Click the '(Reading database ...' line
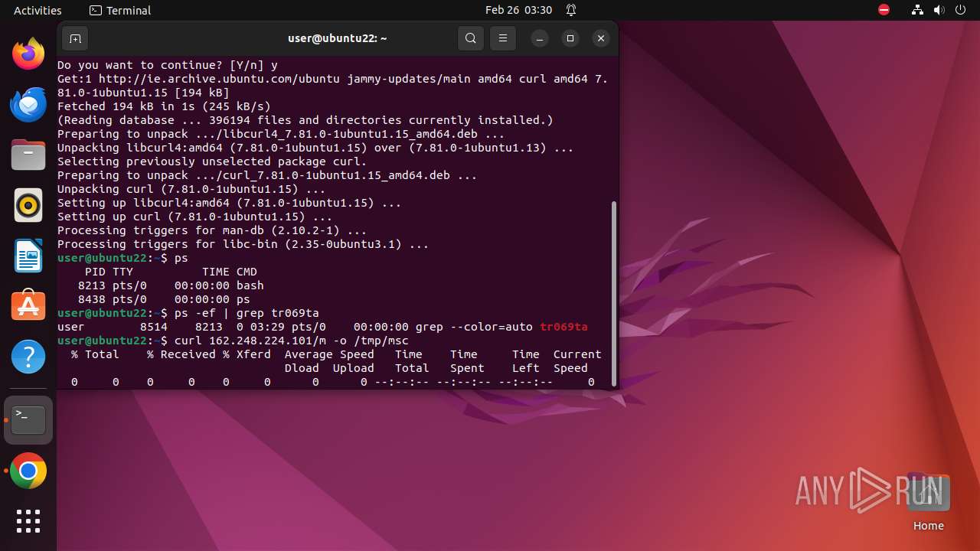The width and height of the screenshot is (980, 551). click(x=305, y=120)
